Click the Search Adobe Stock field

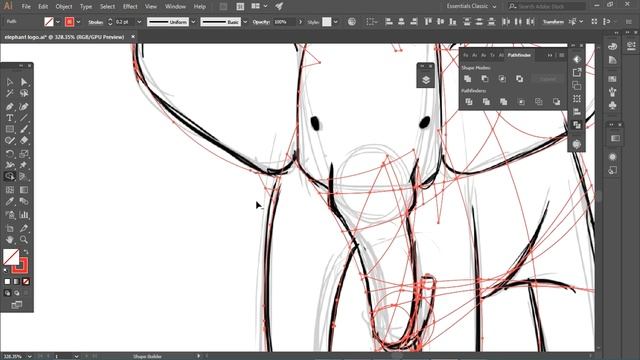(547, 6)
